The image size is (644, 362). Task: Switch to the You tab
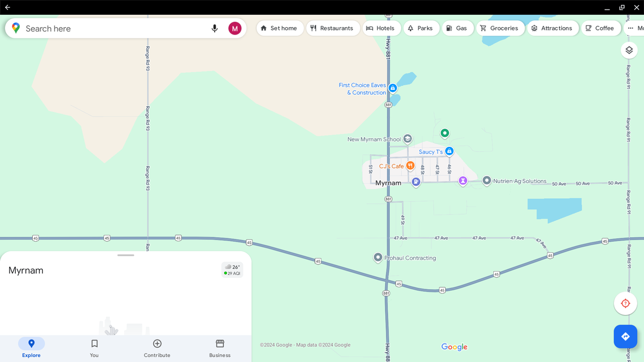tap(94, 348)
